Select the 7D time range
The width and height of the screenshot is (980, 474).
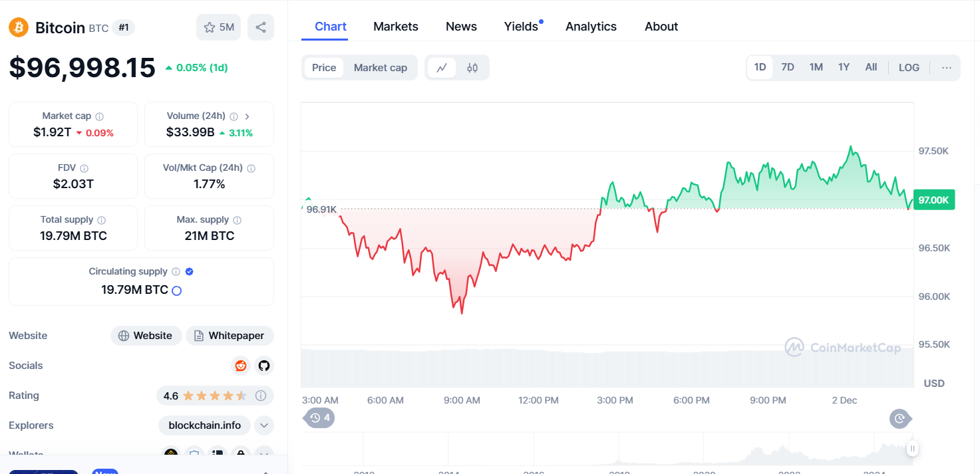coord(788,68)
